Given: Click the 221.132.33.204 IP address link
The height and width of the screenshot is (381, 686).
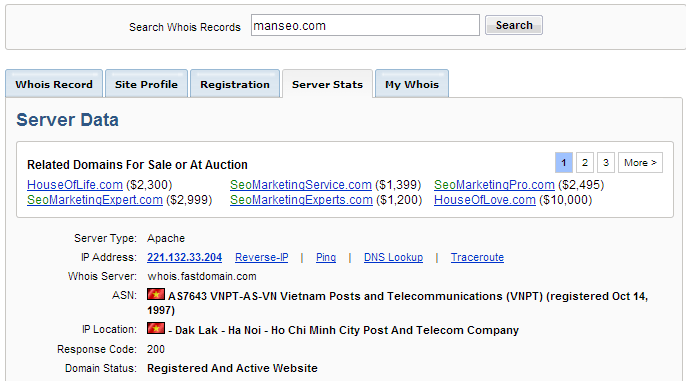Looking at the screenshot, I should pyautogui.click(x=185, y=257).
